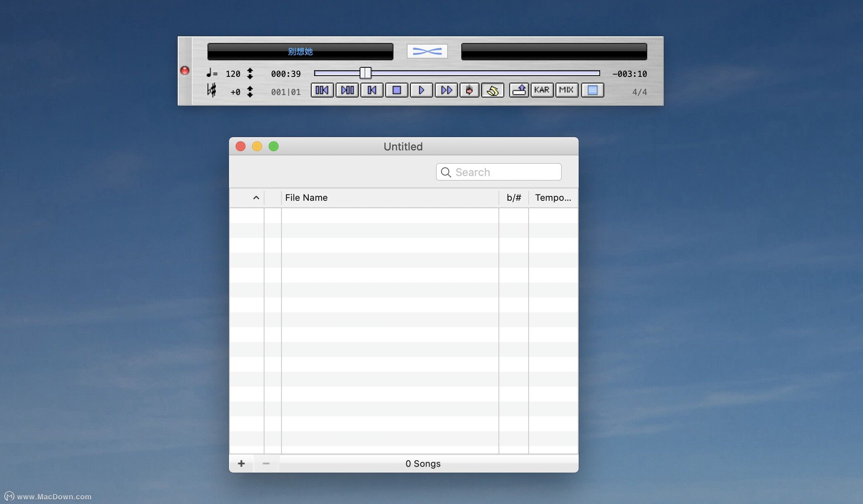Toggle the KAR karaoke mode button
Screen dimensions: 863x504
542,90
